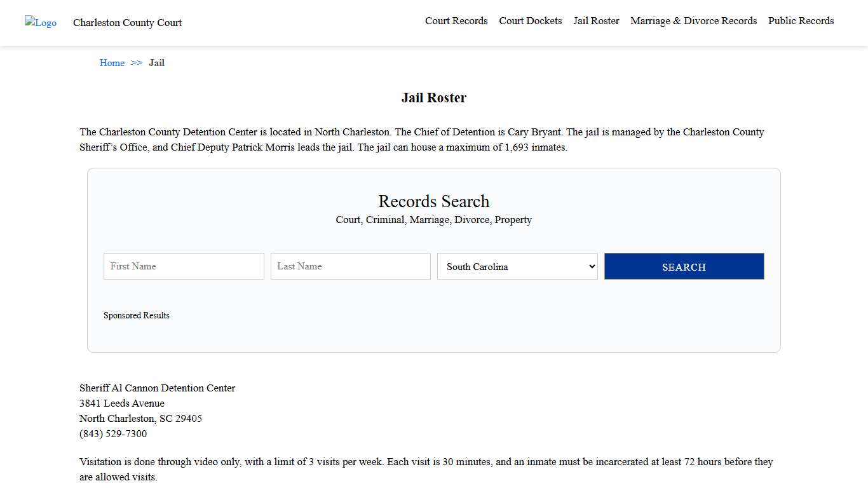Click inside the Last Name field
Viewport: 868px width, 488px height.
(350, 266)
